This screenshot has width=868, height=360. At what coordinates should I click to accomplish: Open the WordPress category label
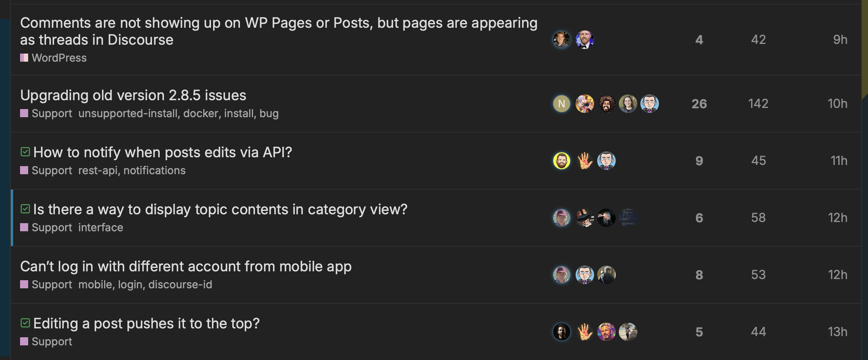point(59,58)
